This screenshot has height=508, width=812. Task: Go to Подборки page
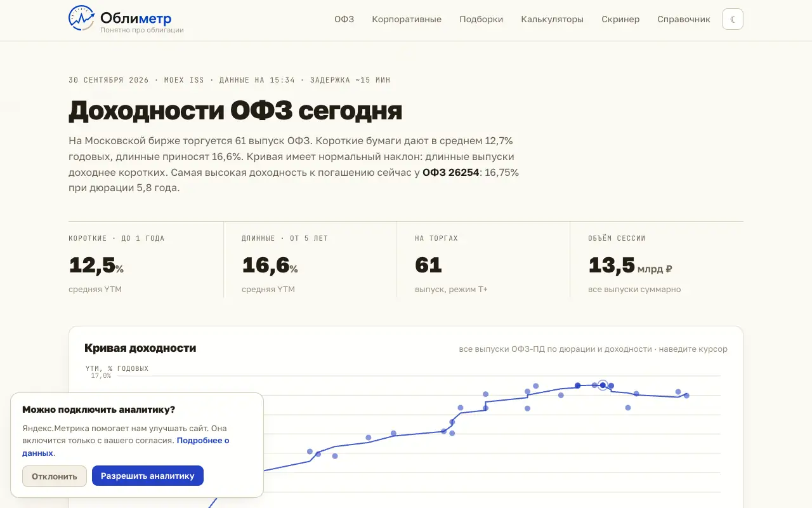481,19
